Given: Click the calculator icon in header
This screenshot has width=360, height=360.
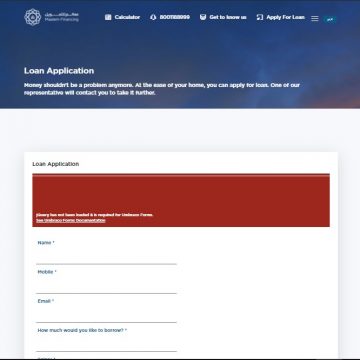Looking at the screenshot, I should (x=108, y=17).
